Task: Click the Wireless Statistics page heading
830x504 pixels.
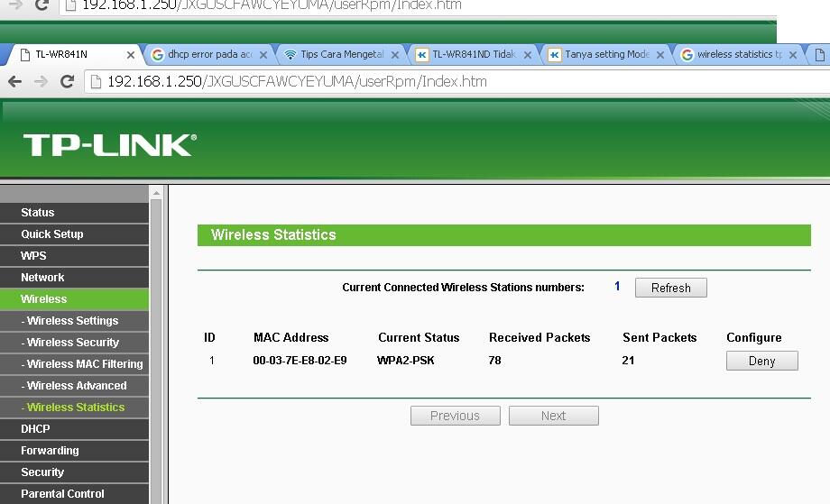Action: (x=273, y=234)
